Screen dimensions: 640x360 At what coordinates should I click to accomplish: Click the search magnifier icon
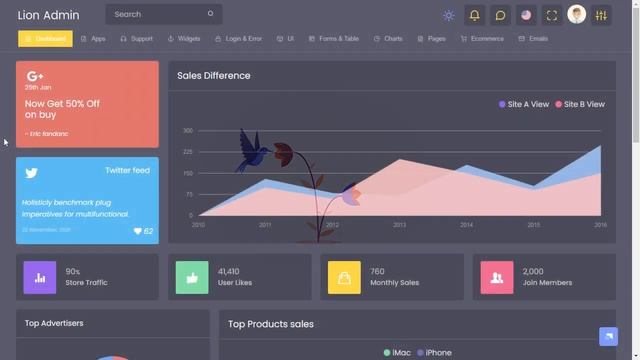[x=210, y=13]
